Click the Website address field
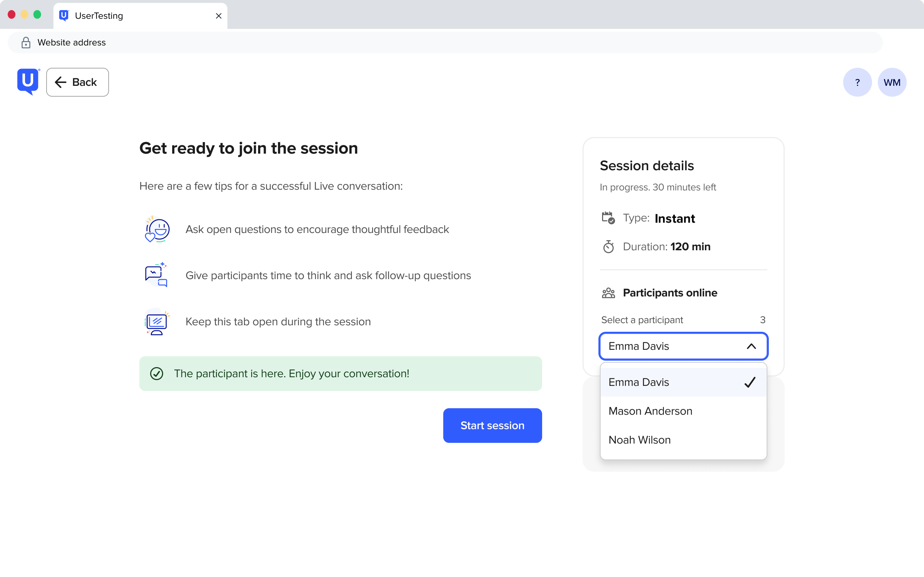This screenshot has height=577, width=924. pyautogui.click(x=445, y=42)
